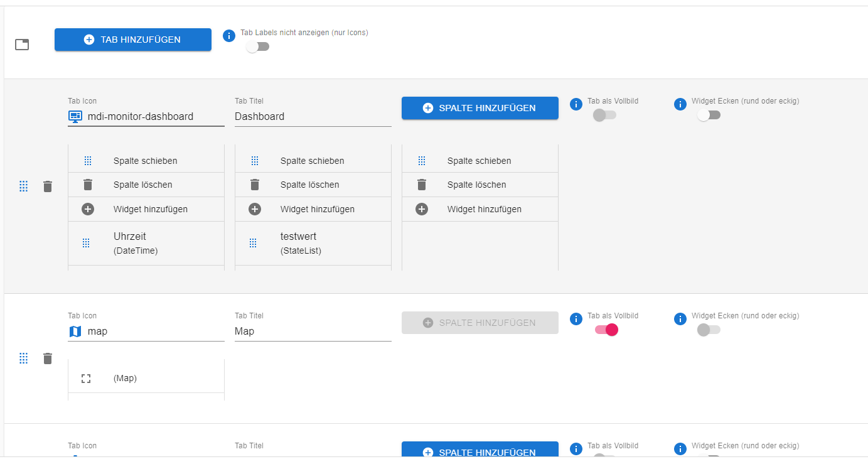This screenshot has height=464, width=868.
Task: Click disabled SPALTE HINZUFÜGEN in Map tab
Action: [x=480, y=323]
